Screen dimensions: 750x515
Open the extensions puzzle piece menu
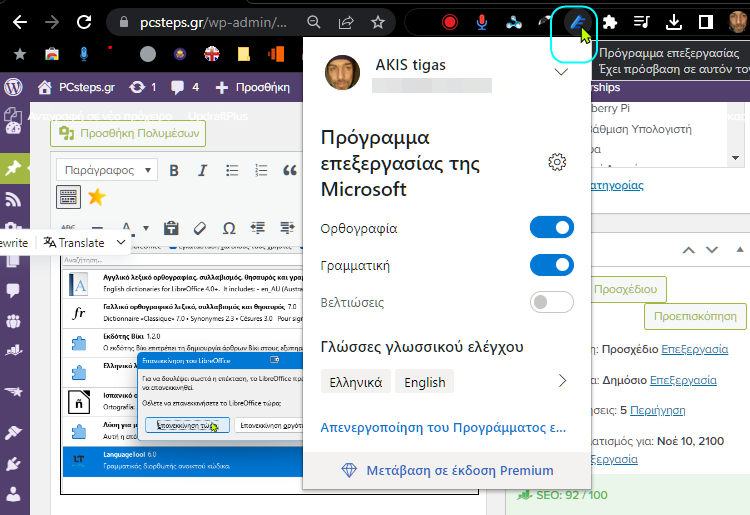[x=609, y=22]
